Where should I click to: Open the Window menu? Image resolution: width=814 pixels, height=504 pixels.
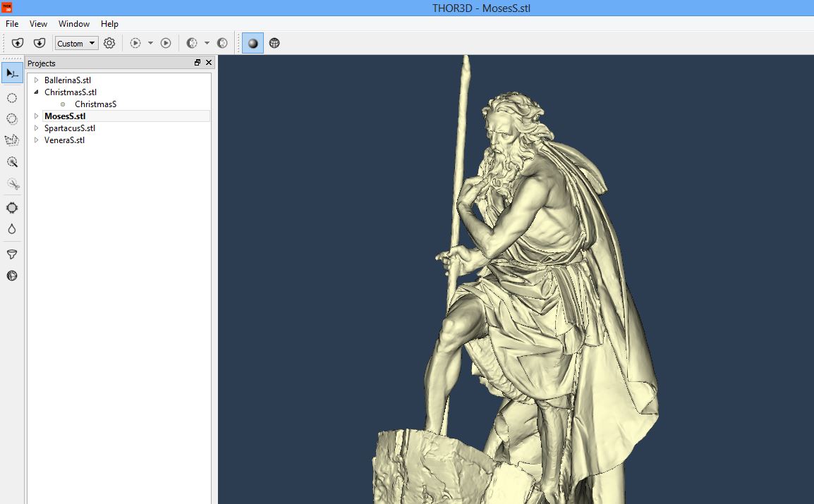pos(74,24)
